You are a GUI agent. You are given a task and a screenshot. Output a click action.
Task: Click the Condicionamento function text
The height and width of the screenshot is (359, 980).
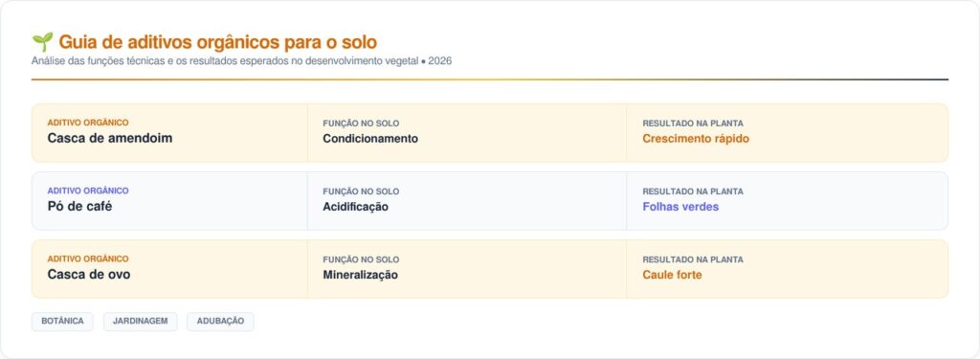(370, 139)
